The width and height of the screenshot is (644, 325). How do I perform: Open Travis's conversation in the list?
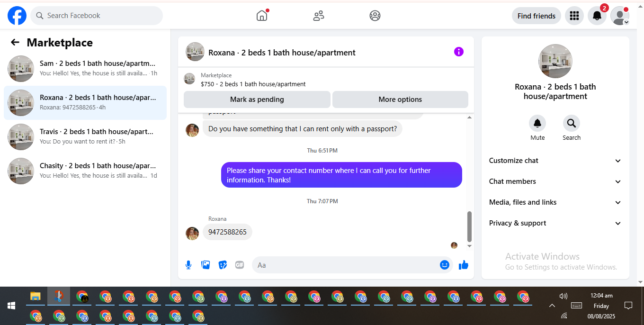pyautogui.click(x=85, y=137)
